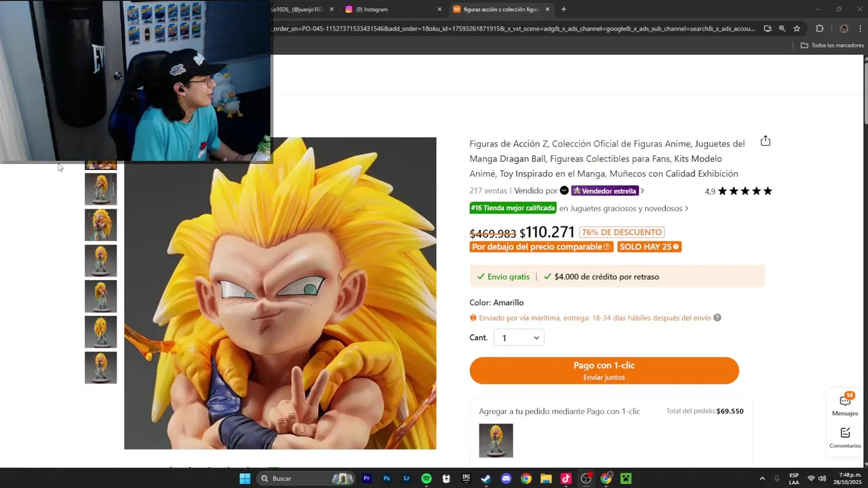Screen dimensions: 868x488
Task: Select the fifth product thumbnail in gallery
Action: click(x=100, y=332)
